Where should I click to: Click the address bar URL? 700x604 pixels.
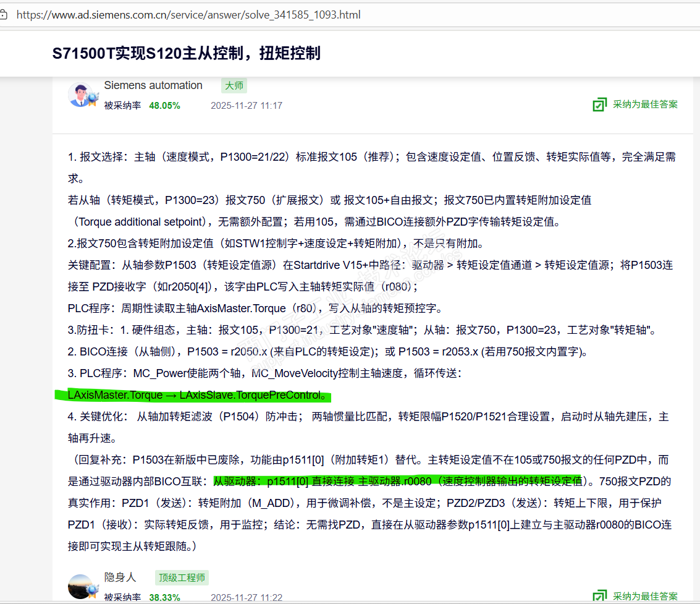(188, 15)
